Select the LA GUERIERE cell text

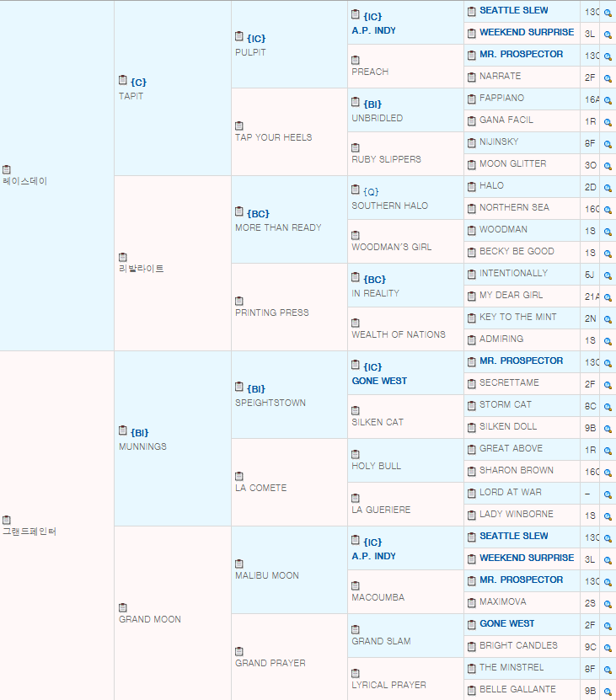pyautogui.click(x=381, y=510)
